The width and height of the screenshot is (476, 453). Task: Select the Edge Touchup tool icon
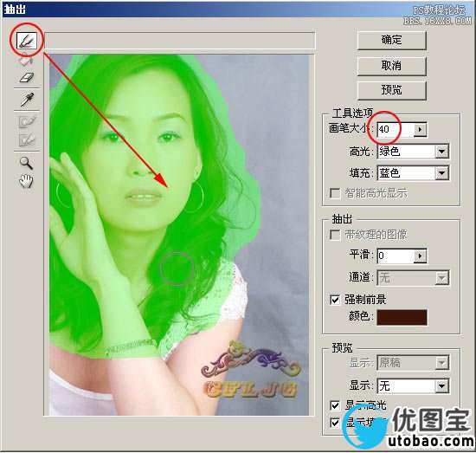[27, 139]
